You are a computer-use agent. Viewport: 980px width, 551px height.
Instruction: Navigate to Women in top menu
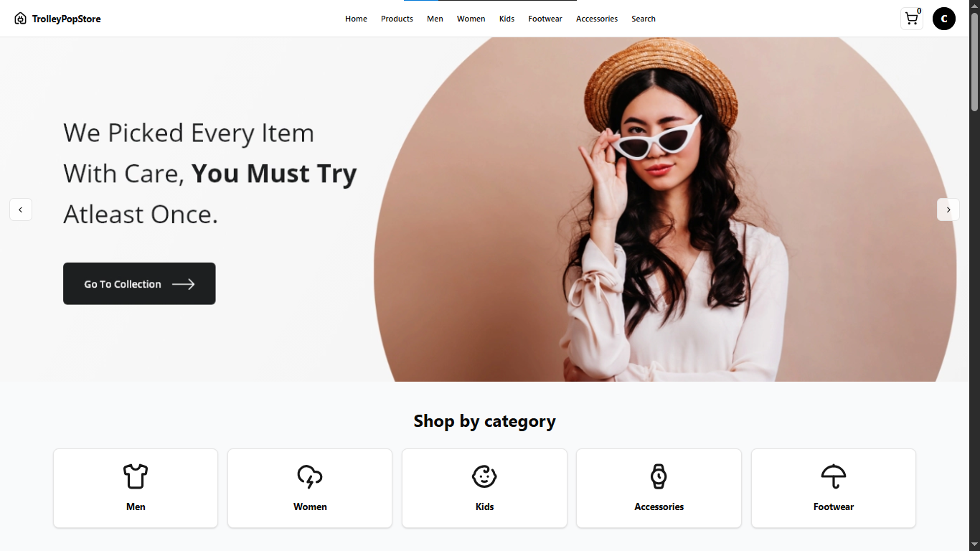[x=471, y=19]
